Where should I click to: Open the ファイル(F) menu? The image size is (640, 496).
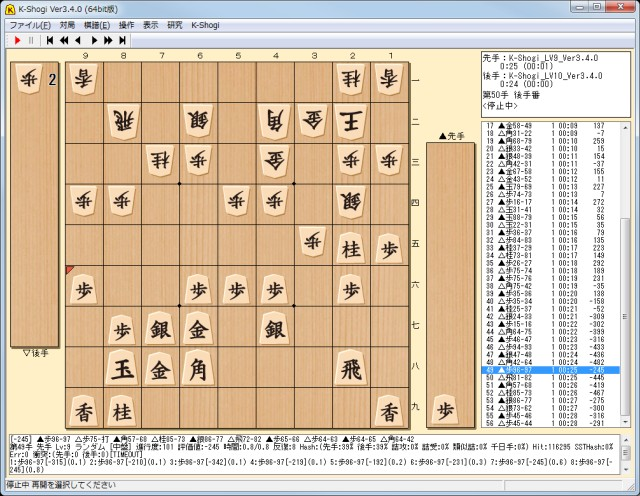click(29, 24)
